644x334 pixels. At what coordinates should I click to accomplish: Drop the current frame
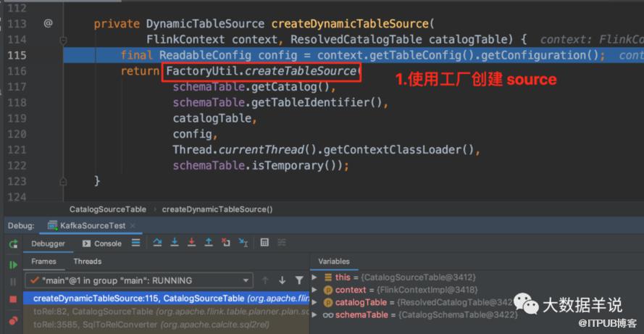click(226, 243)
